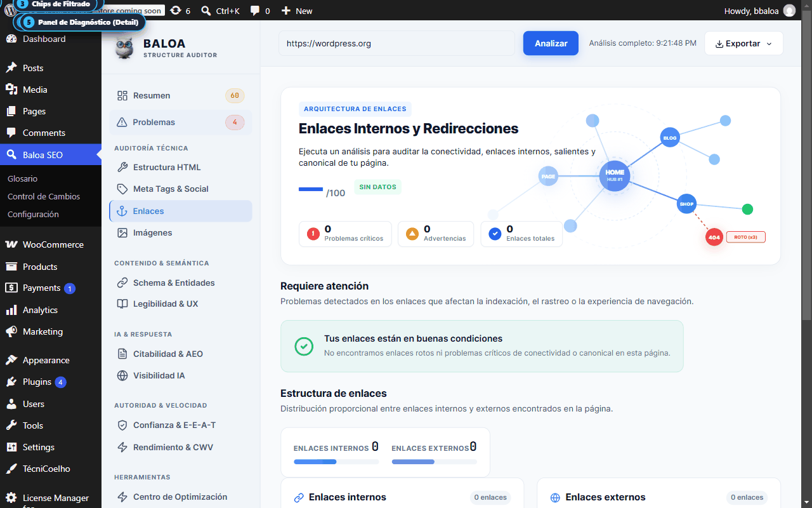The height and width of the screenshot is (508, 812).
Task: Click the Users person icon
Action: coord(11,404)
